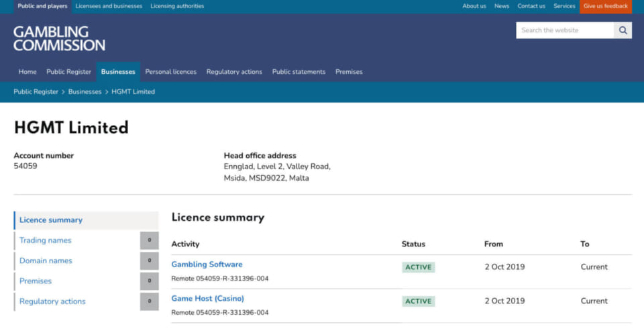
Task: Click From date of Game Host row
Action: coord(504,301)
